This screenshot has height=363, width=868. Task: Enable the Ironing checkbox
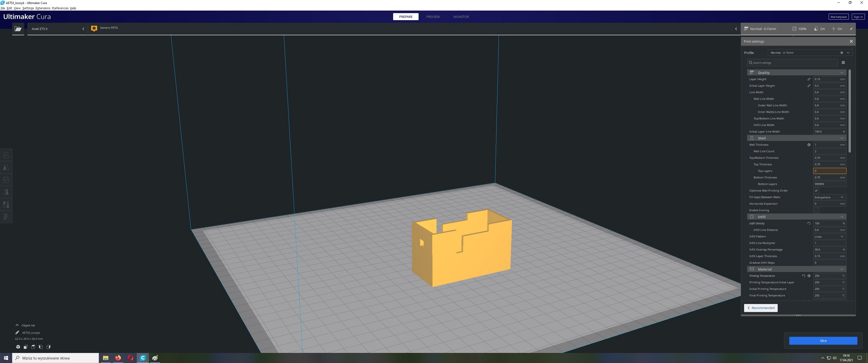(816, 210)
